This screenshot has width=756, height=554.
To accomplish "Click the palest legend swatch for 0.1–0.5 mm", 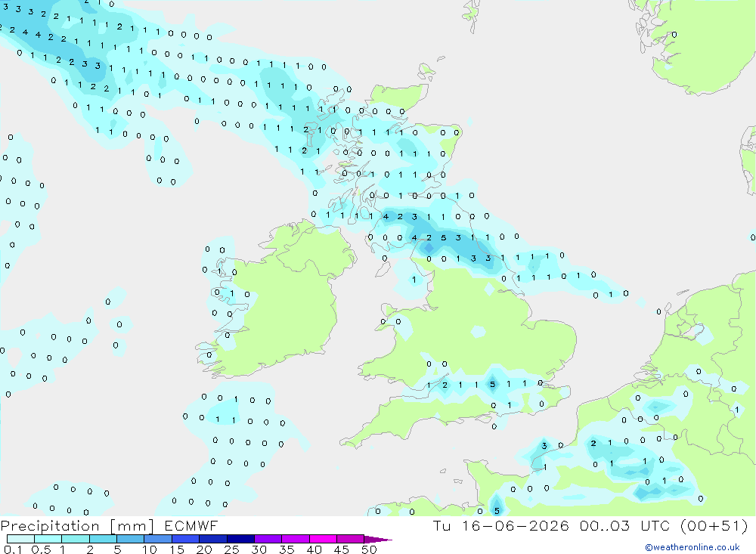I will coord(20,539).
